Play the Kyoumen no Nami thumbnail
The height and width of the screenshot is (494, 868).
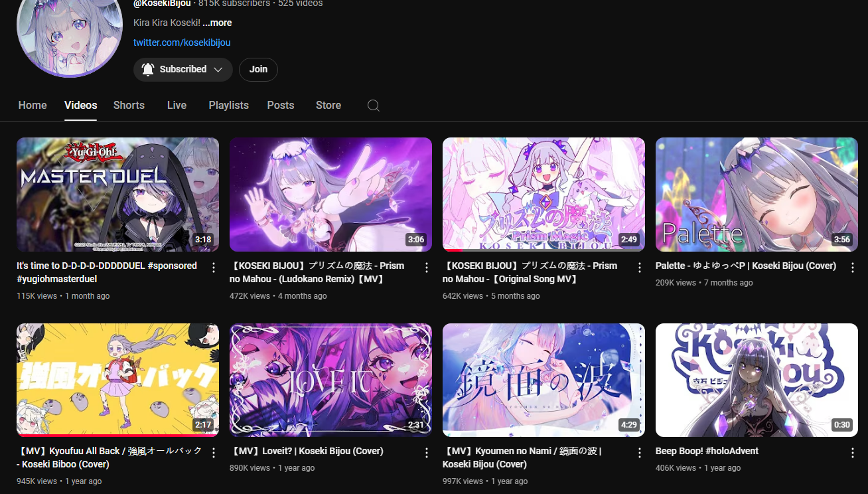click(543, 380)
